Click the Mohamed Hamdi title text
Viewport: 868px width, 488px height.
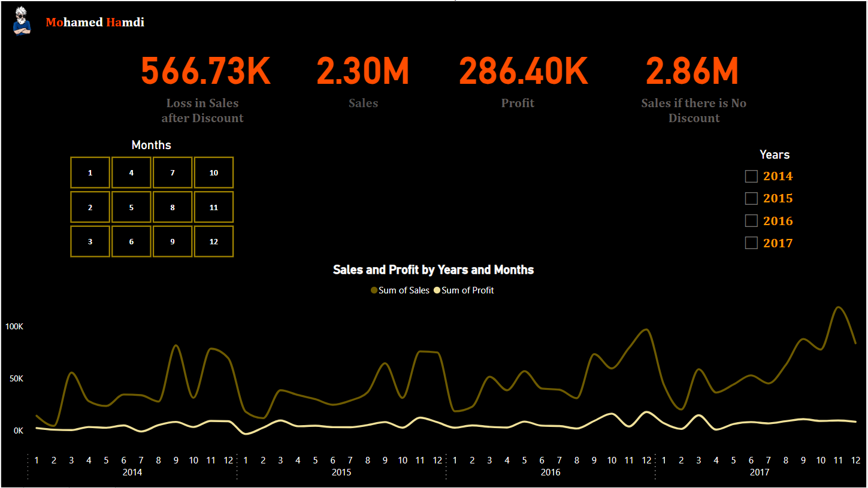pos(95,23)
